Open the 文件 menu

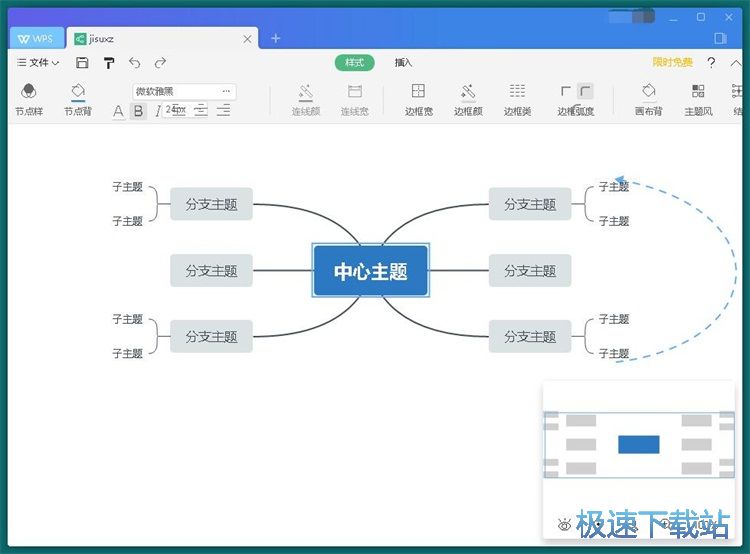coord(38,63)
